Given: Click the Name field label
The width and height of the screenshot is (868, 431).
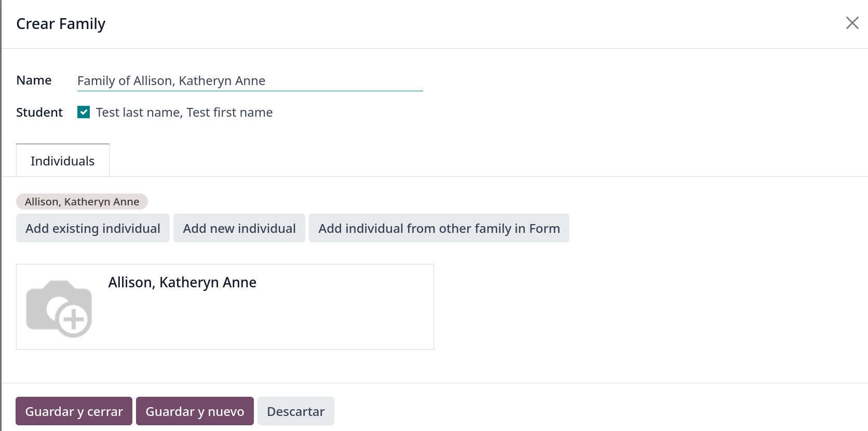Looking at the screenshot, I should [34, 80].
